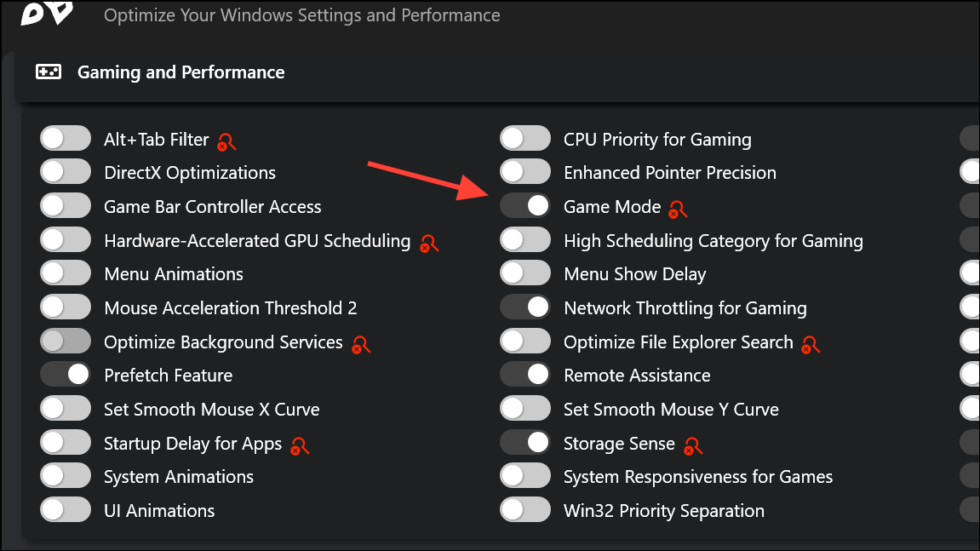Toggle the Menu Animations switch
980x551 pixels.
pos(66,273)
